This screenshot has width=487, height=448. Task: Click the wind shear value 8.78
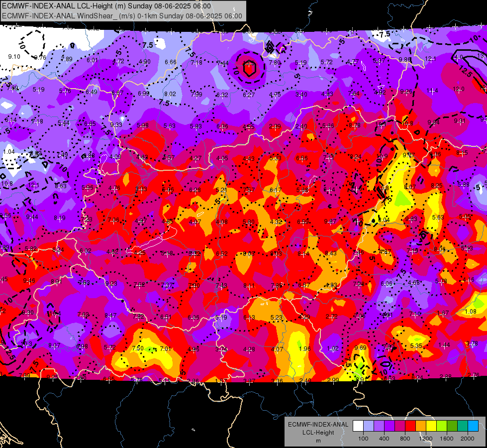pyautogui.click(x=354, y=125)
